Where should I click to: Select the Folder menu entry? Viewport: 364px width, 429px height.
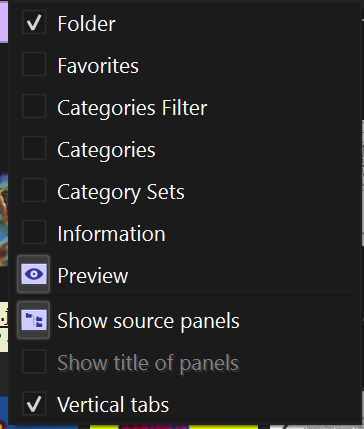coord(86,24)
